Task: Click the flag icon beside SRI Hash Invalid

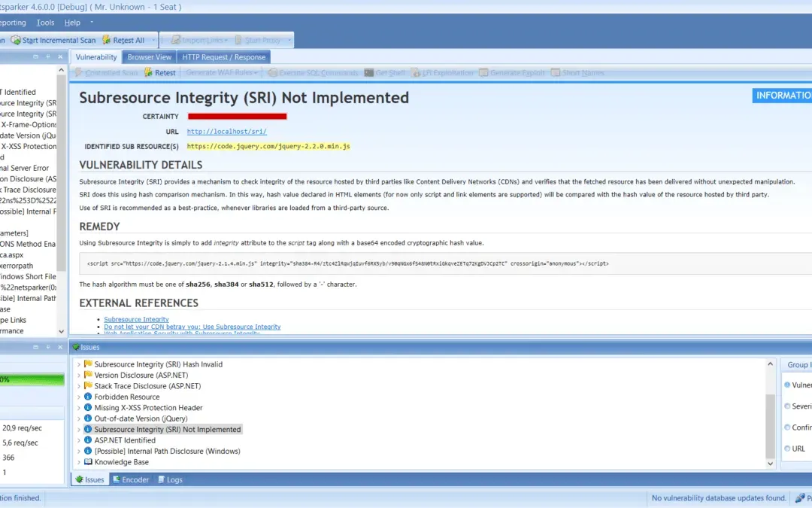Action: [88, 364]
